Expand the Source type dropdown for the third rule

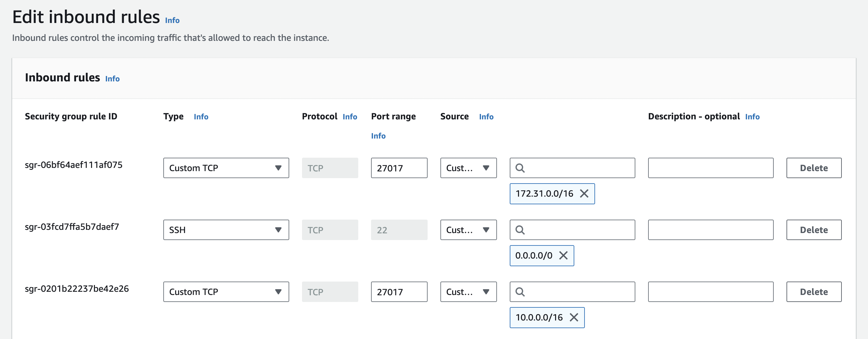click(x=468, y=292)
